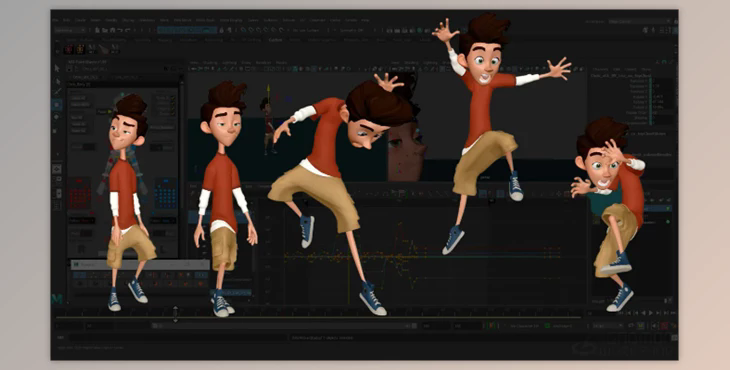Click the Maya logo icon at lower left
This screenshot has height=370, width=730.
tap(57, 299)
